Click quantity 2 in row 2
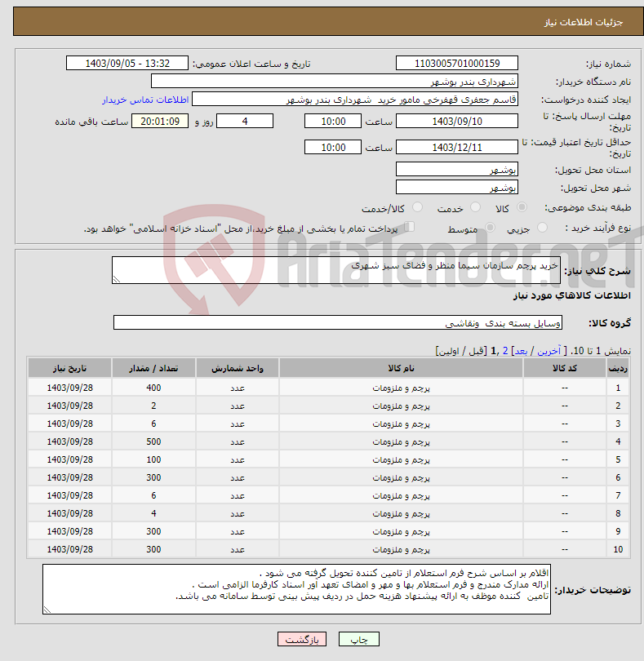Viewport: 644px width, 661px height. (x=153, y=406)
